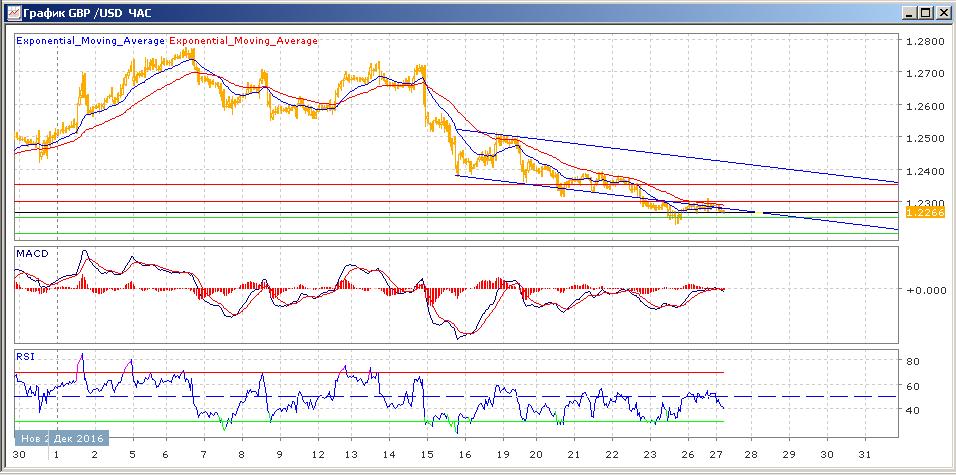Click the chart window icon in title bar

pyautogui.click(x=10, y=12)
